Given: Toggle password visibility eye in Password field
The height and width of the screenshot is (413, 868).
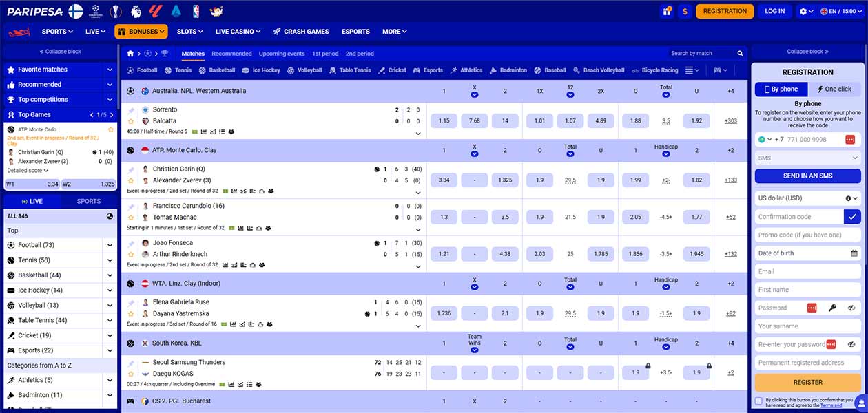Looking at the screenshot, I should [x=852, y=308].
